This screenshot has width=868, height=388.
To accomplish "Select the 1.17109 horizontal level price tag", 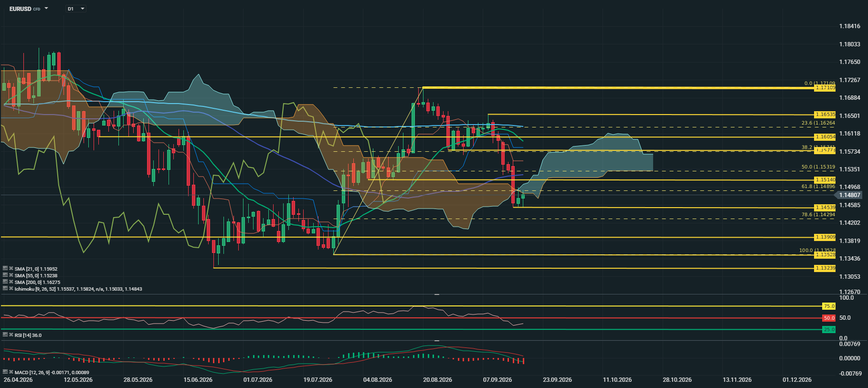I will click(825, 88).
